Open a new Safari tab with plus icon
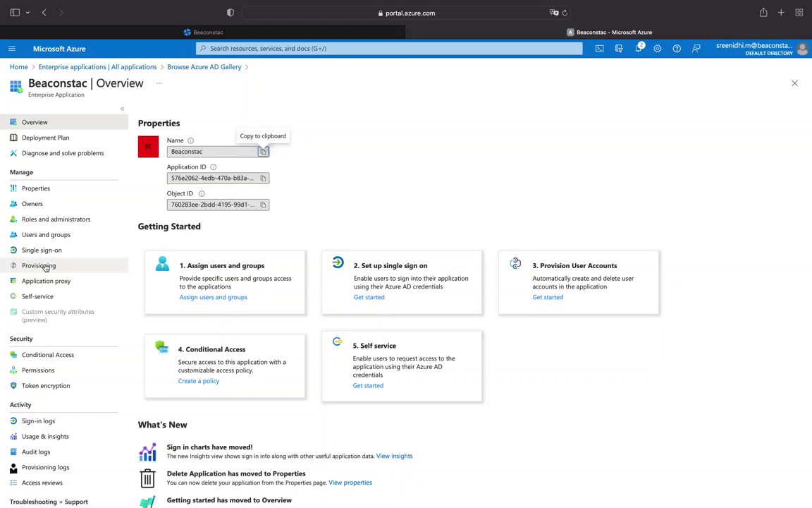Viewport: 812px width, 508px height. click(x=781, y=13)
